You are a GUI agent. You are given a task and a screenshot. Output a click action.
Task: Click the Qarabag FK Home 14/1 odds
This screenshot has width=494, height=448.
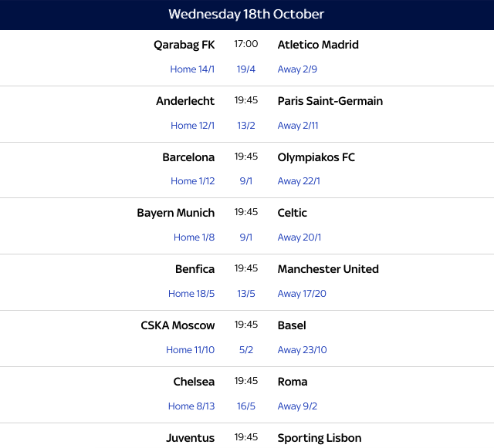[x=192, y=69]
